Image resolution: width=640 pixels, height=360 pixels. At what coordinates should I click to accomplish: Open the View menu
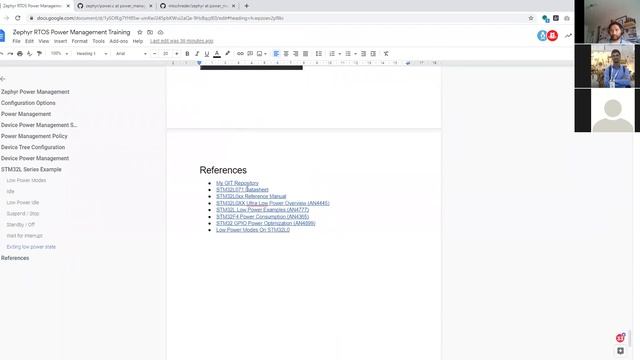click(44, 41)
